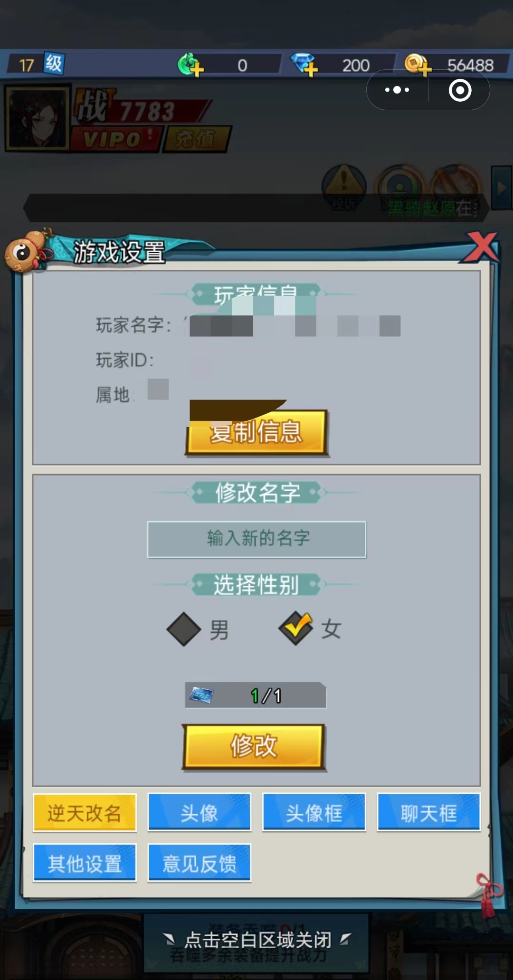
Task: Open 意见反馈 feedback
Action: click(x=199, y=863)
